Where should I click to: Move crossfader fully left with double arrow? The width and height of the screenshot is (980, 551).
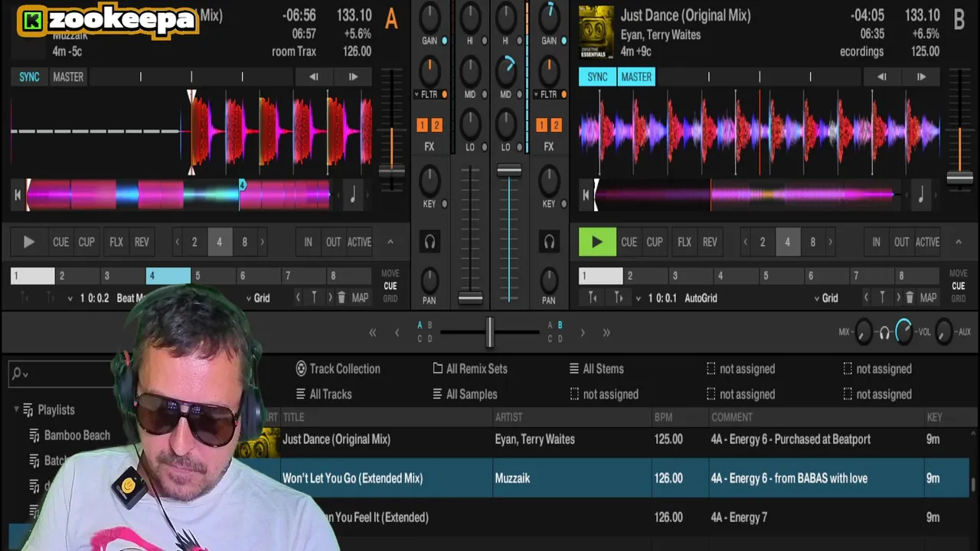372,332
